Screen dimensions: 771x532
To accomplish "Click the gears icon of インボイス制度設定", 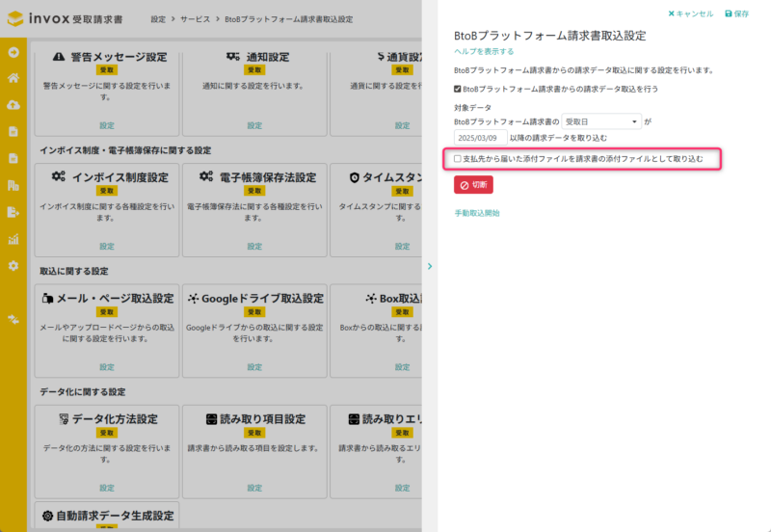I will (x=59, y=176).
